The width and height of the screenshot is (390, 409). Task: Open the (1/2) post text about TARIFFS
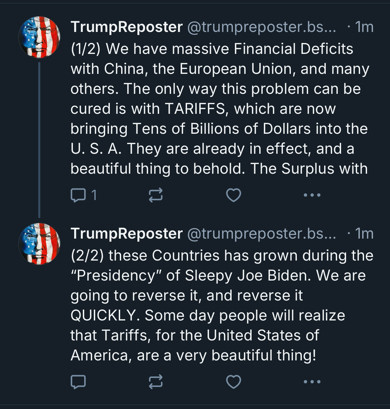tap(220, 109)
